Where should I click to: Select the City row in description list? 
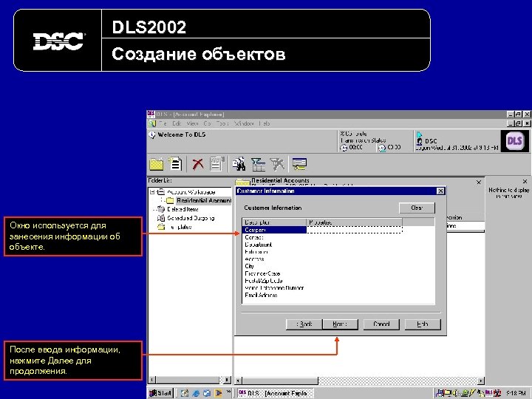[x=250, y=266]
